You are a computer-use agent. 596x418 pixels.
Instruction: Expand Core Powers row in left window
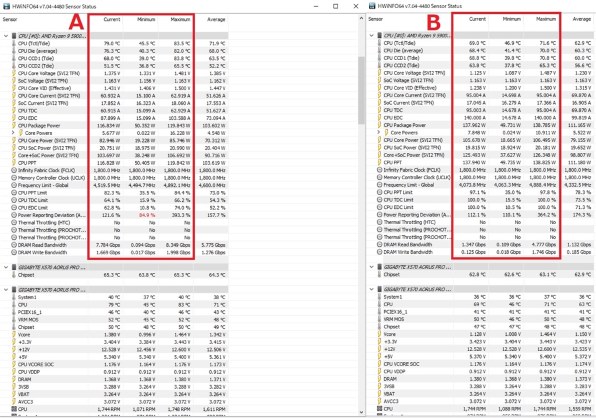tap(13, 133)
